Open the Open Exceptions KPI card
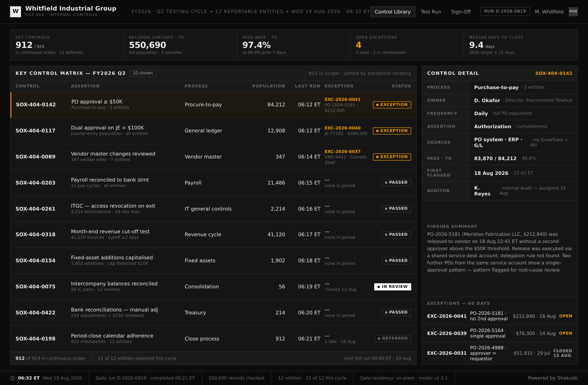 pos(407,45)
